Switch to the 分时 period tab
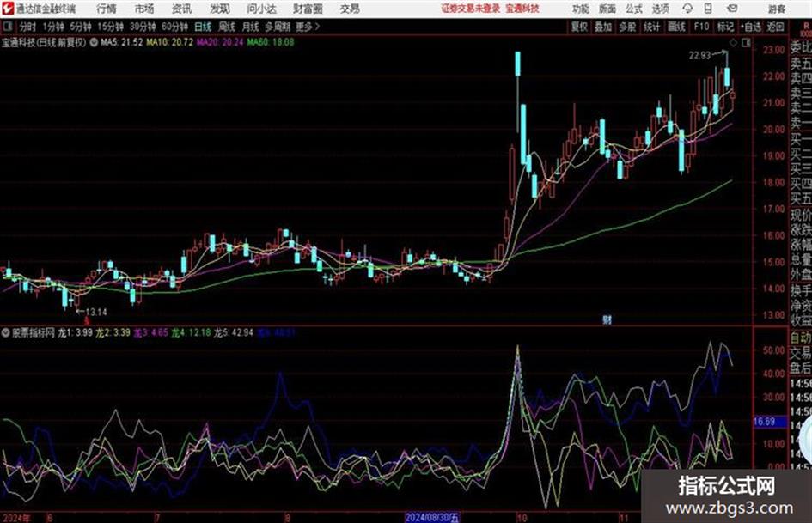Image resolution: width=812 pixels, height=523 pixels. pyautogui.click(x=27, y=27)
